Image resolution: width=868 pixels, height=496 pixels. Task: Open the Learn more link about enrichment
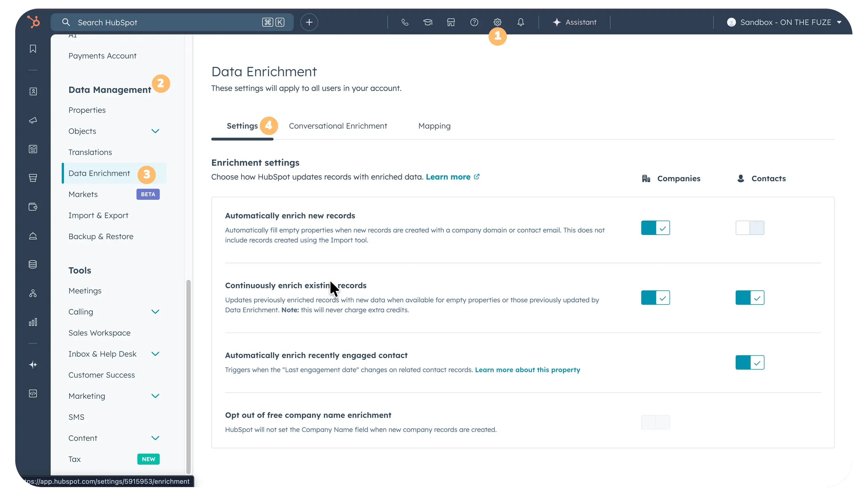449,176
